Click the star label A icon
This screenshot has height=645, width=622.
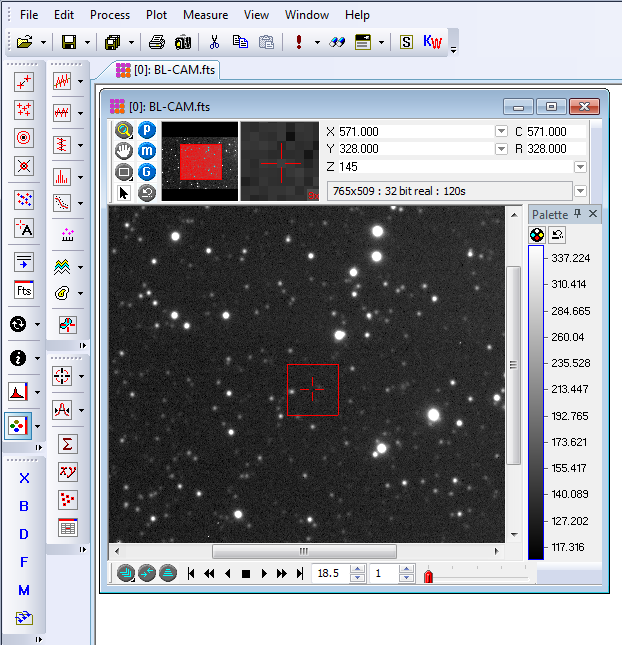[24, 228]
